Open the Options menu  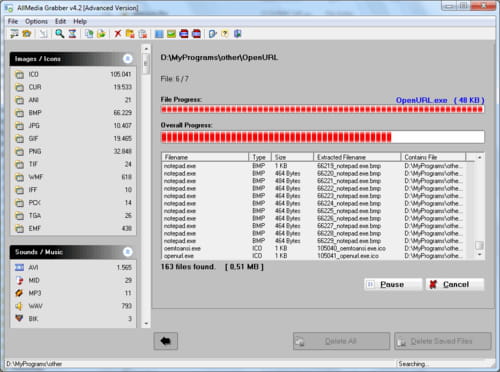click(36, 21)
